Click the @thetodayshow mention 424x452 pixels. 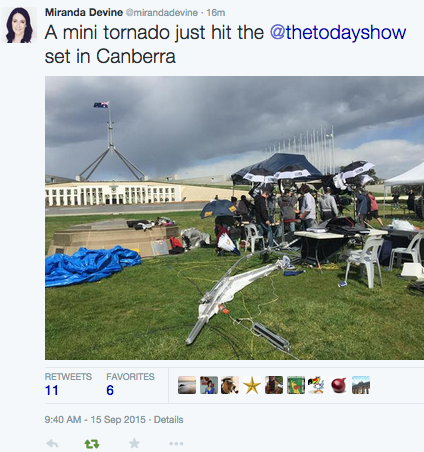click(x=338, y=32)
